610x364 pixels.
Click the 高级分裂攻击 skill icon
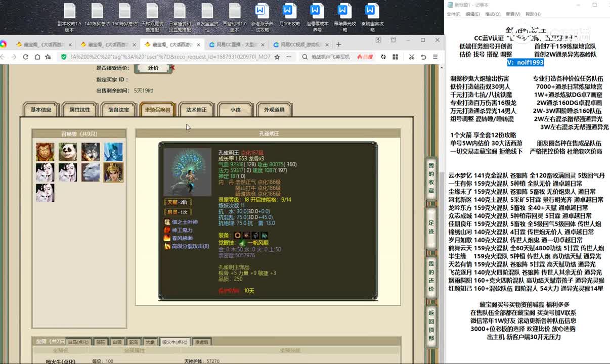(x=167, y=246)
